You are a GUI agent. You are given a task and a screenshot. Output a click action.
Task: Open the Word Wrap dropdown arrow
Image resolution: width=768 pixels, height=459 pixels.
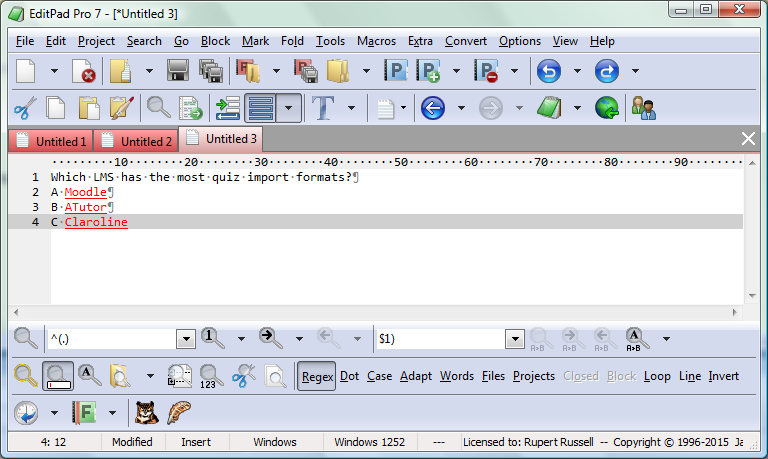pyautogui.click(x=288, y=108)
